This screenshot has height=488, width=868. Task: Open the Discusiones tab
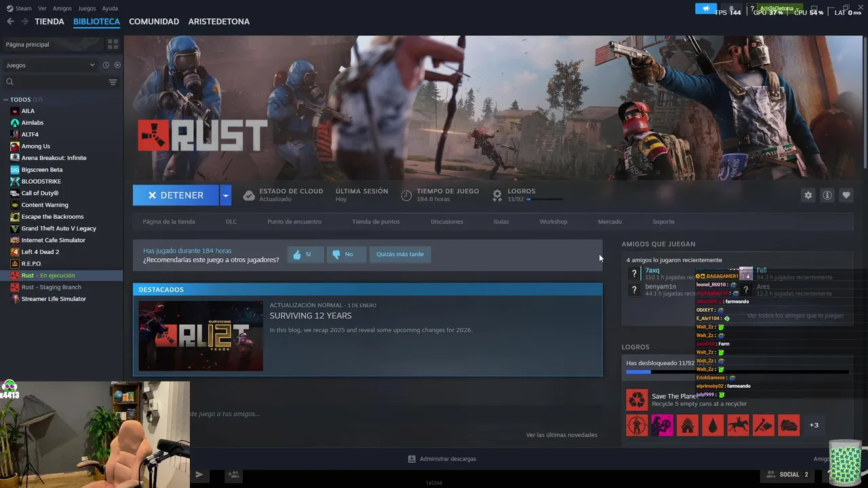pos(447,222)
